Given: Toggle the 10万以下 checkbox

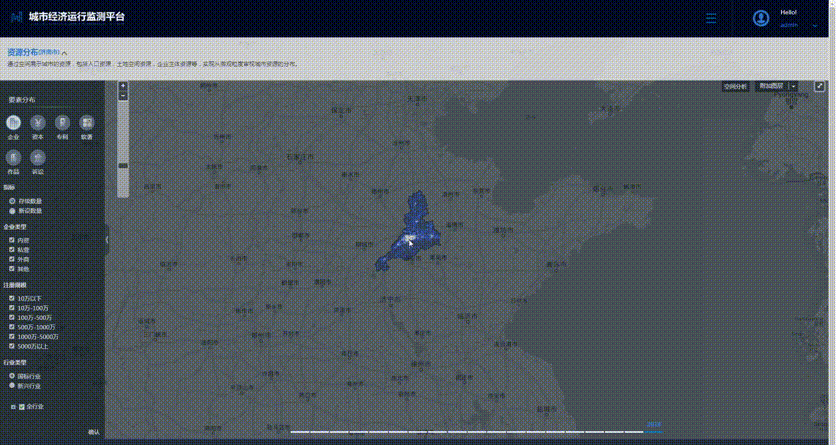Looking at the screenshot, I should pyautogui.click(x=12, y=298).
